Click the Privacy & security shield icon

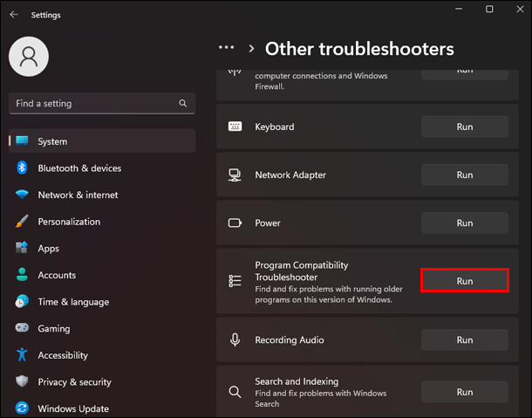[22, 382]
